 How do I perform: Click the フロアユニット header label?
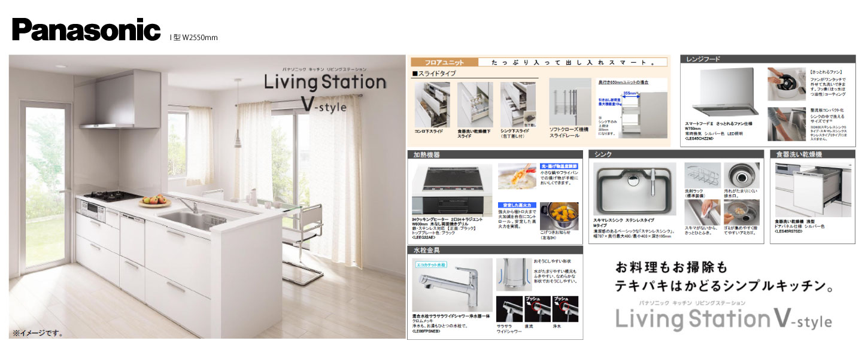[x=444, y=62]
